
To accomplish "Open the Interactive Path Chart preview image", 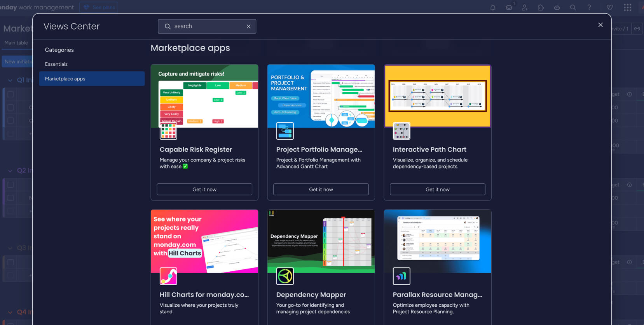I will (438, 96).
